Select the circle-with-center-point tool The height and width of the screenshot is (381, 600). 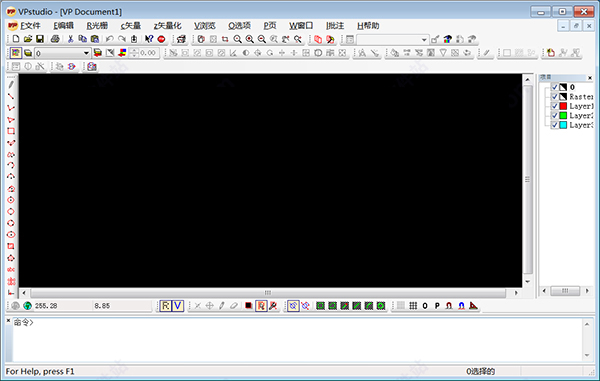[11, 200]
